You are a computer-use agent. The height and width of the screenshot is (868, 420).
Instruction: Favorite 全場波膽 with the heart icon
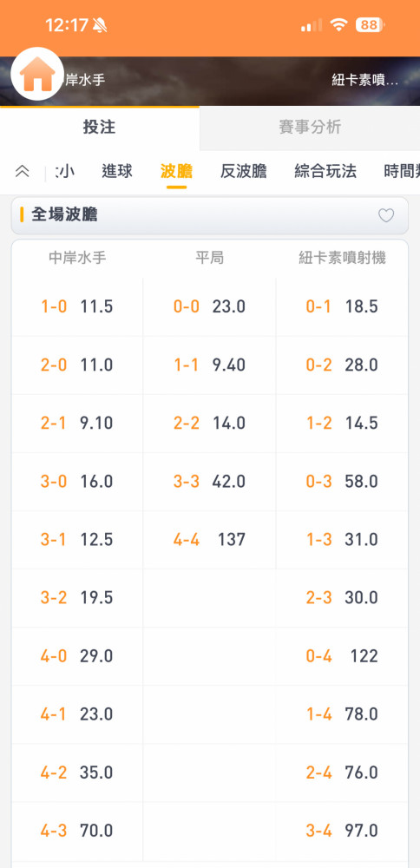coord(385,215)
